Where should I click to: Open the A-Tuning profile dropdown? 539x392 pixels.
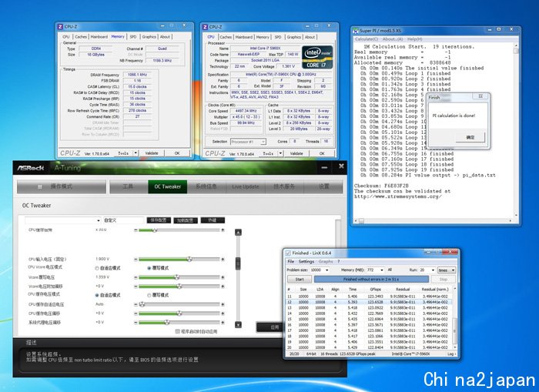click(x=98, y=220)
